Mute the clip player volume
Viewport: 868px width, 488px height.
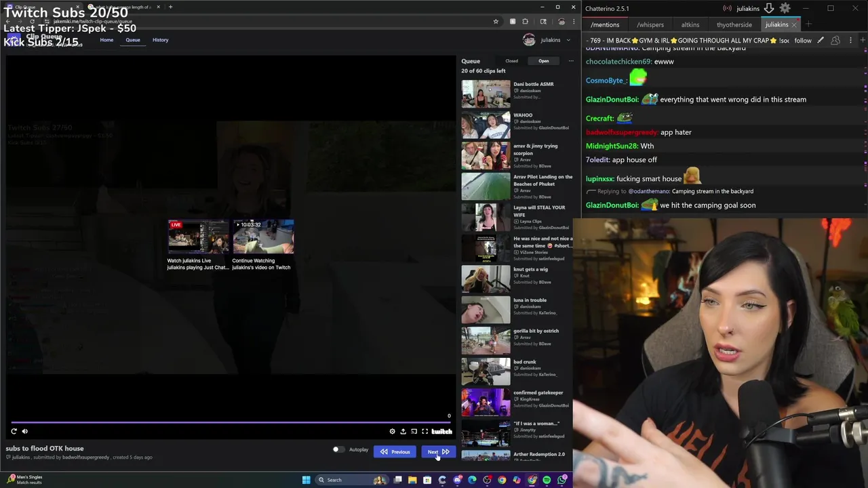[25, 431]
